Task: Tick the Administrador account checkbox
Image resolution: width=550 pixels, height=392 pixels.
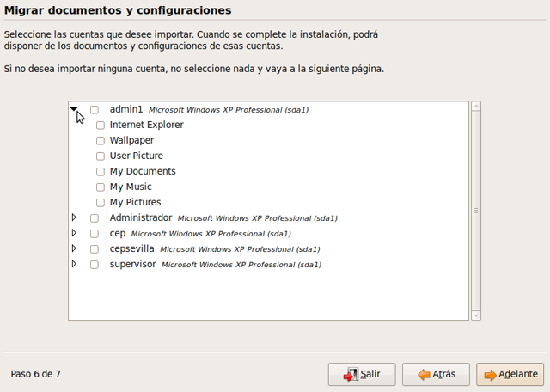Action: tap(95, 218)
